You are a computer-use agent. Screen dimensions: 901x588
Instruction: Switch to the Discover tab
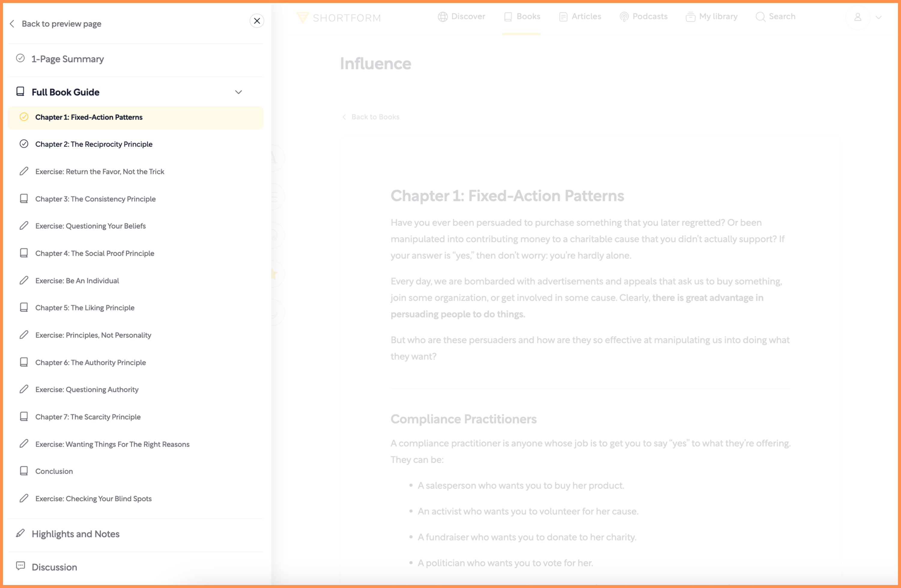point(462,17)
